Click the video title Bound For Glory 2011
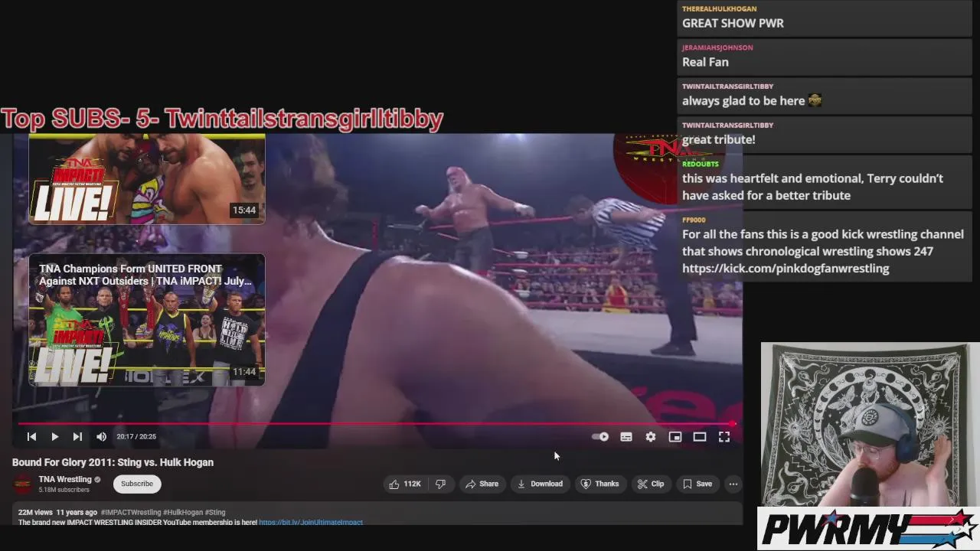Viewport: 980px width, 551px height. pyautogui.click(x=113, y=462)
